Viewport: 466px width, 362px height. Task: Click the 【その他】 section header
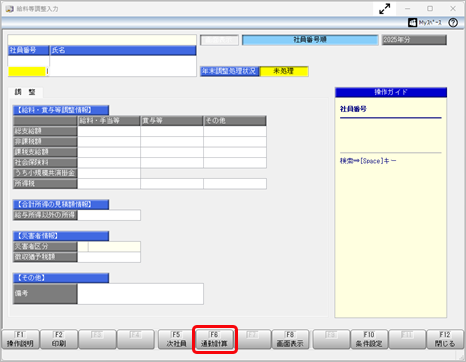pyautogui.click(x=61, y=278)
